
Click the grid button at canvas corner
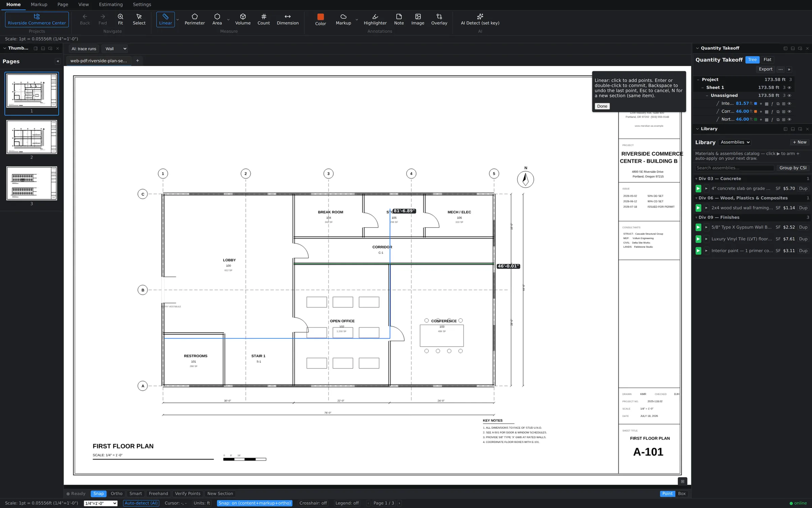click(x=682, y=481)
